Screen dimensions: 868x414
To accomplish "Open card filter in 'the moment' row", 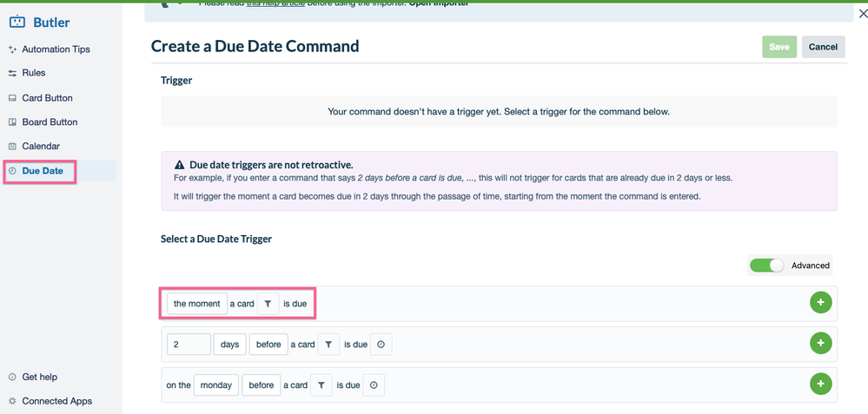I will point(268,304).
